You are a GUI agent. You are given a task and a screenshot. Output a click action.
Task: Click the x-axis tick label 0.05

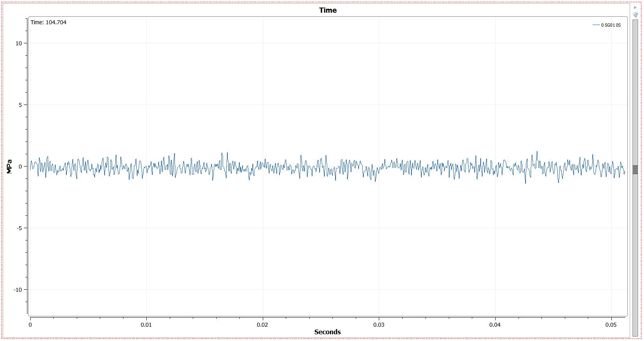[x=611, y=325]
